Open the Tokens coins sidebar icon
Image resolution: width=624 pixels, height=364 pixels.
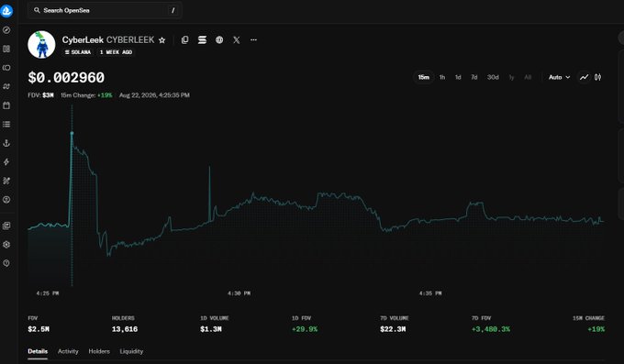click(x=6, y=68)
